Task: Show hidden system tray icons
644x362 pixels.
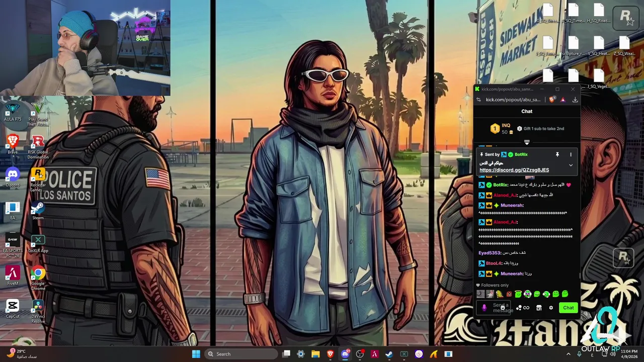Action: [569, 354]
